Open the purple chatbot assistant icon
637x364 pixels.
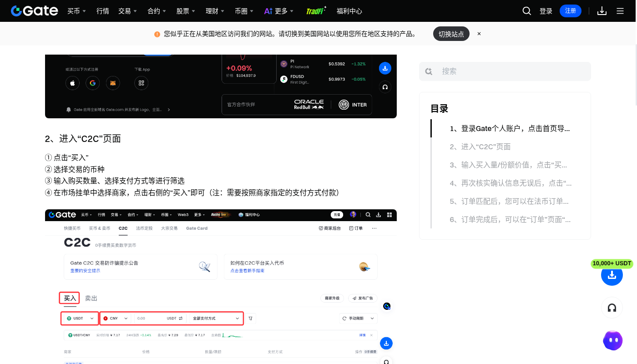pos(612,340)
